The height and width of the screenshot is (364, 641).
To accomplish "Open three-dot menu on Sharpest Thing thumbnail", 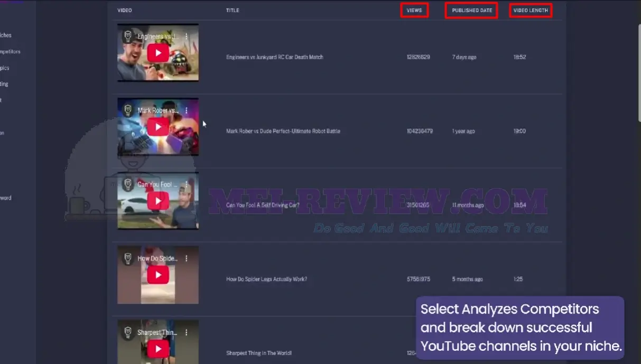I will [x=187, y=332].
